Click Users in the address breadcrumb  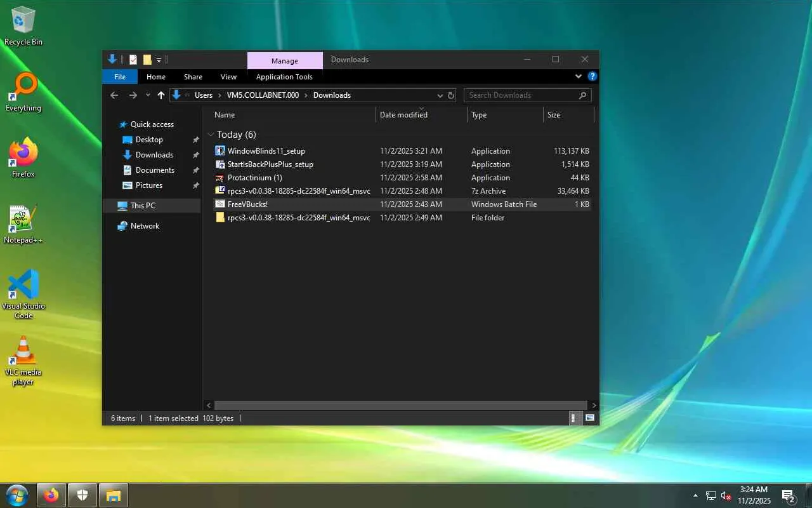tap(204, 95)
